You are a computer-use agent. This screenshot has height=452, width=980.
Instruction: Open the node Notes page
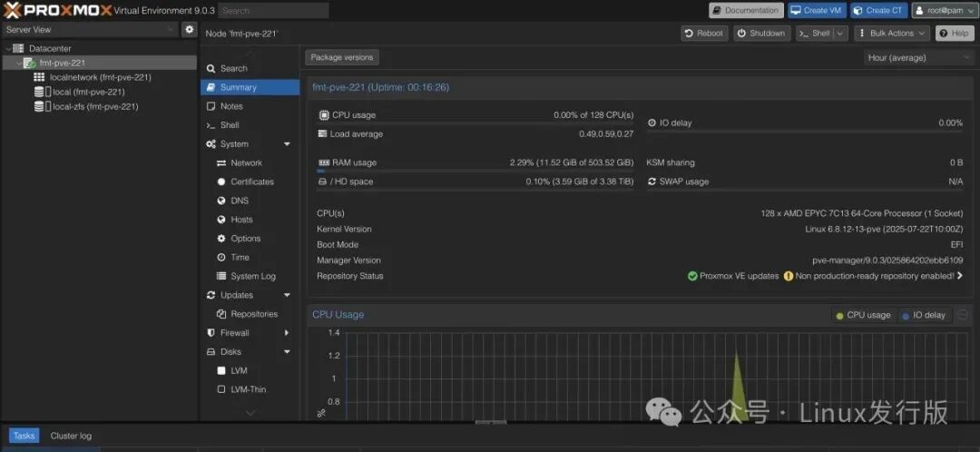click(231, 106)
